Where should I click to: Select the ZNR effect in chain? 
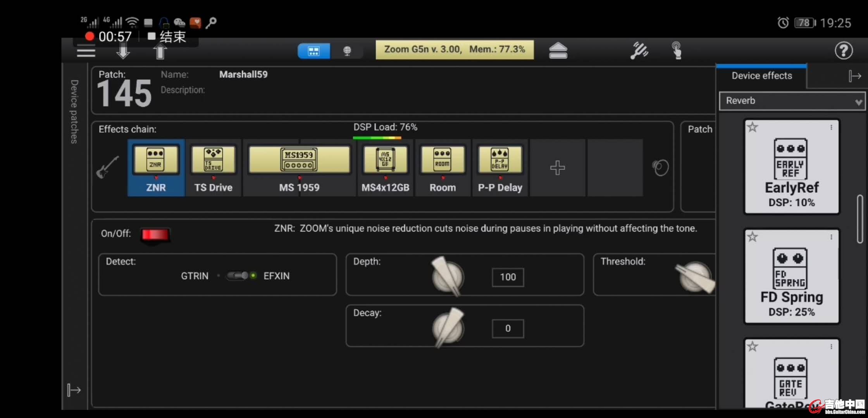click(x=156, y=168)
